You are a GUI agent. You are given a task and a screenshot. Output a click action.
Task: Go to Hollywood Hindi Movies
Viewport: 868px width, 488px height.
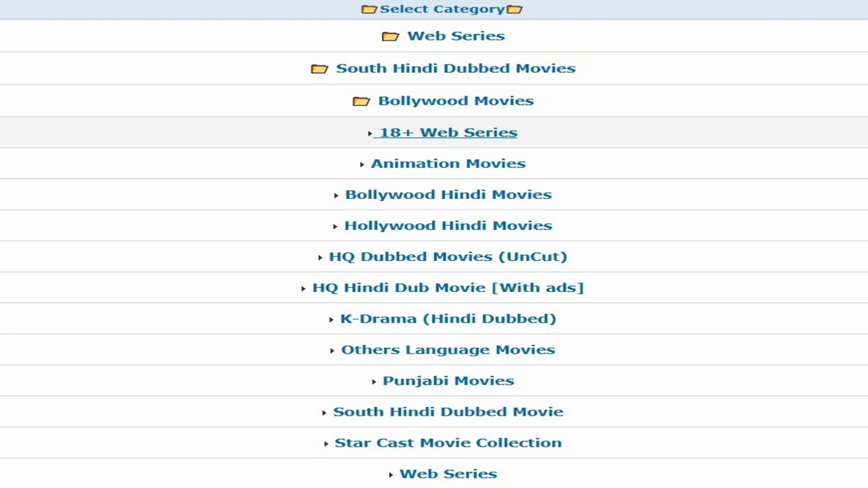[x=448, y=226]
